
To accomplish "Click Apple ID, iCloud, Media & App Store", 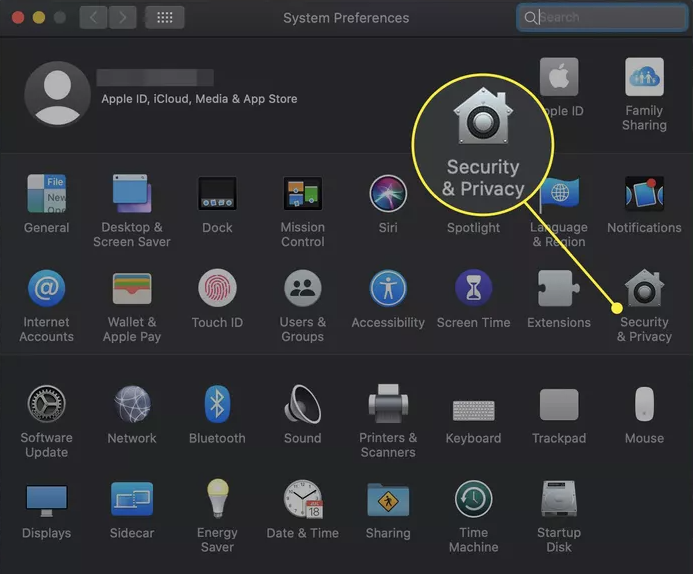I will click(199, 99).
